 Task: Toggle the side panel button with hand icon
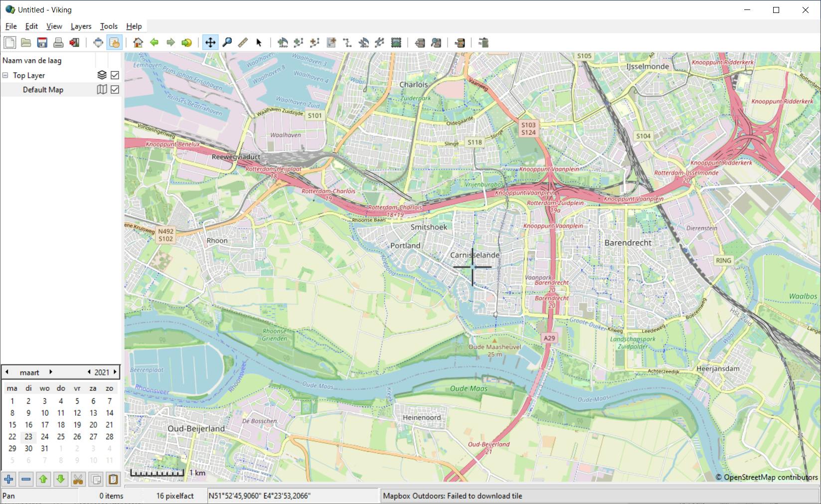click(x=114, y=43)
